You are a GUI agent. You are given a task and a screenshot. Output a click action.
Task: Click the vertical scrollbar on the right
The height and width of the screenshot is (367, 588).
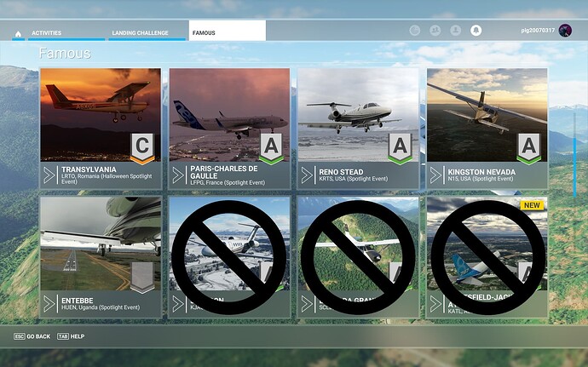[574, 154]
